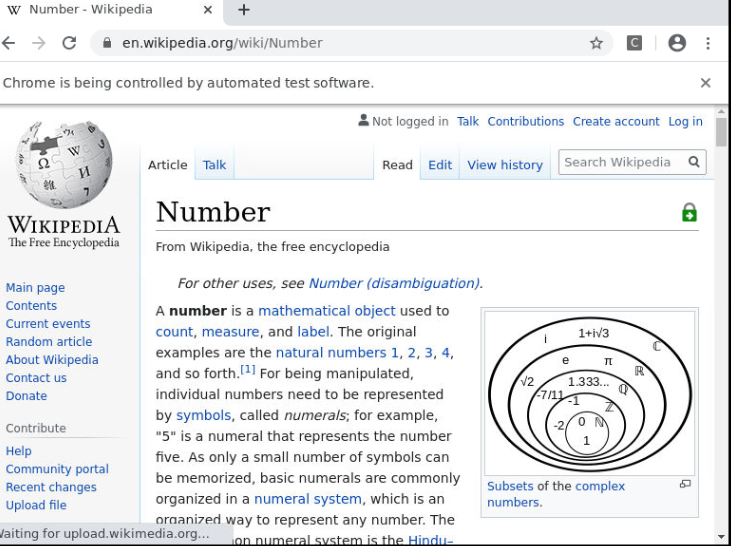The height and width of the screenshot is (546, 731).
Task: Click the green page protection padlock icon
Action: pos(689,212)
